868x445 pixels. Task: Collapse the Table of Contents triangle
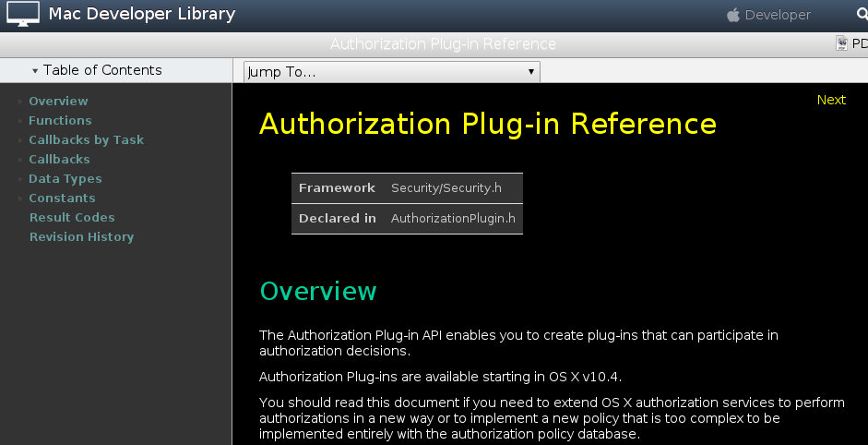(x=35, y=71)
